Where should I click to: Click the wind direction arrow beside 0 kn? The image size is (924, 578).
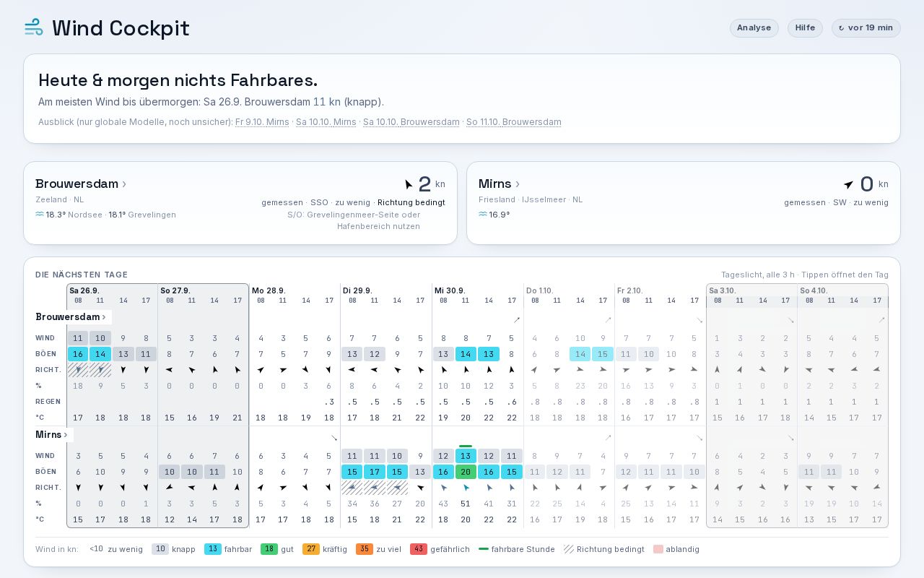(x=848, y=184)
